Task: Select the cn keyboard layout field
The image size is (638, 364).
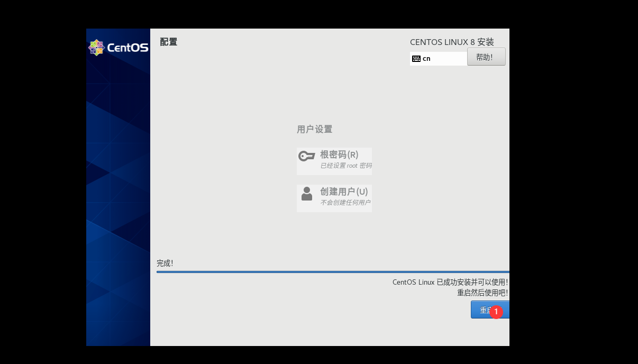Action: point(439,59)
